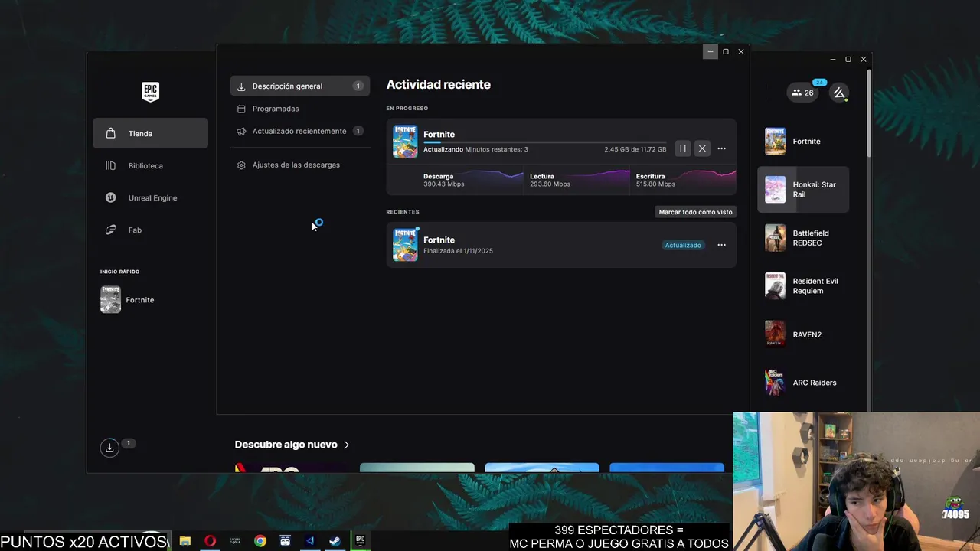The height and width of the screenshot is (551, 980).
Task: Click the Fortnite download progress bar
Action: pos(544,142)
